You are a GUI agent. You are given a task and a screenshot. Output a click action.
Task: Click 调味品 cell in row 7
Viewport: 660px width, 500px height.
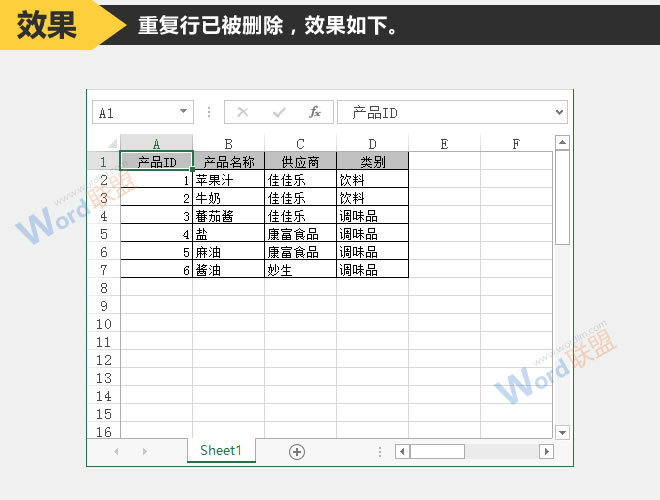pos(373,269)
